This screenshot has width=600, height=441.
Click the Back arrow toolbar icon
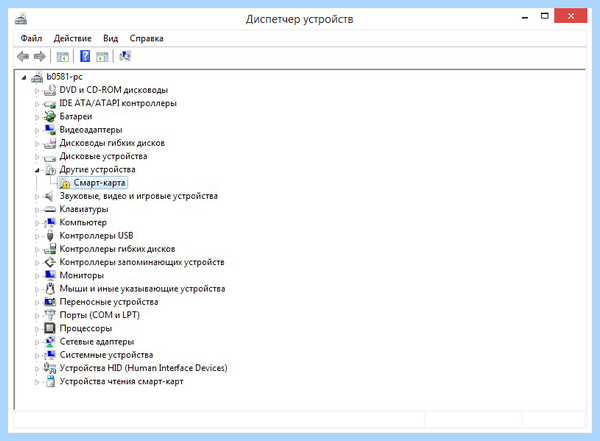pyautogui.click(x=23, y=57)
